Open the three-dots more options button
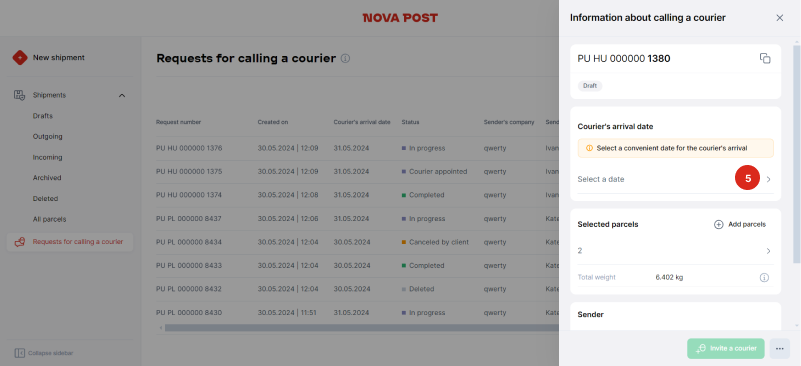This screenshot has height=366, width=801. click(x=780, y=349)
